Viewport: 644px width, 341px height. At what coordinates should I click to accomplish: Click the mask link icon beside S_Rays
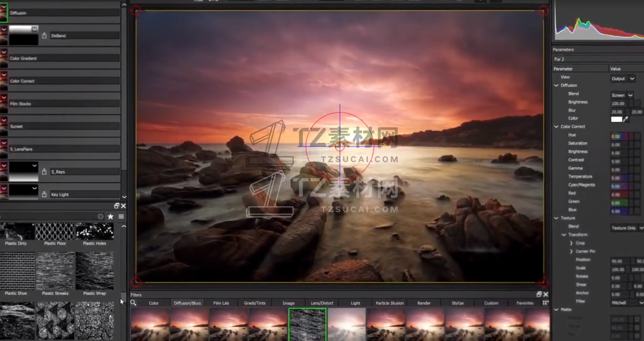[x=44, y=171]
